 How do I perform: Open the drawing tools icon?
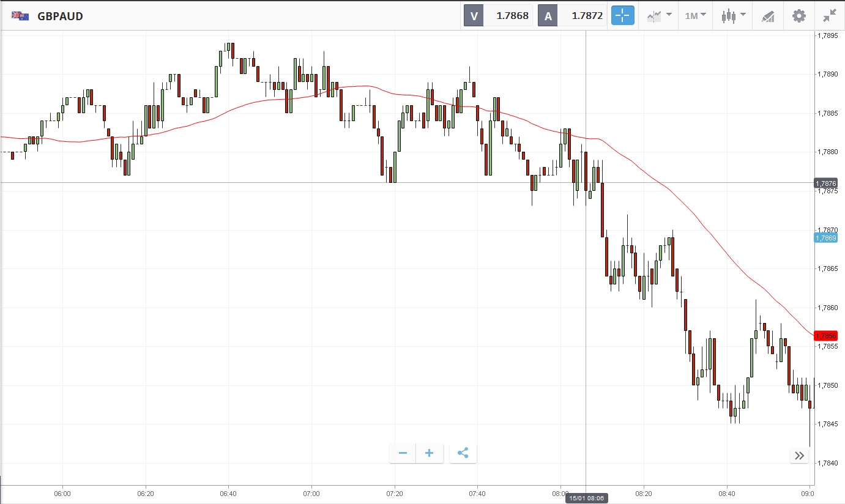(768, 16)
